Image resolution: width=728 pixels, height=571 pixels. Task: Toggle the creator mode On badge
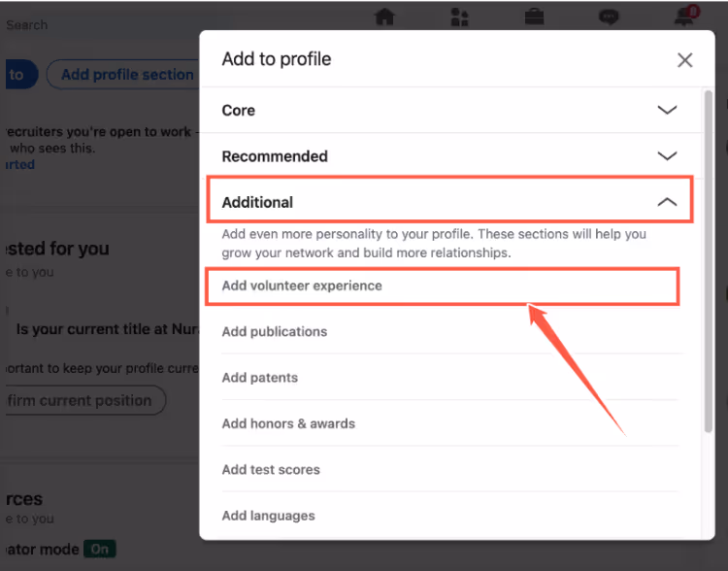click(99, 550)
